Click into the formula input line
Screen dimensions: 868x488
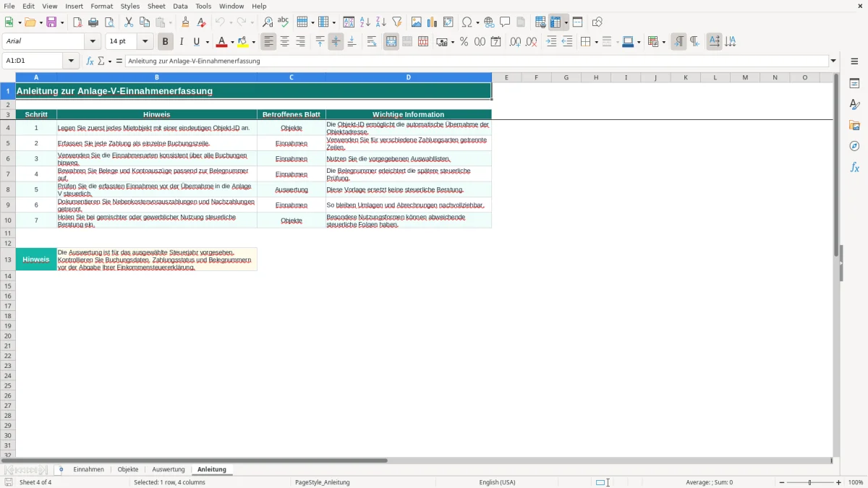click(x=477, y=61)
